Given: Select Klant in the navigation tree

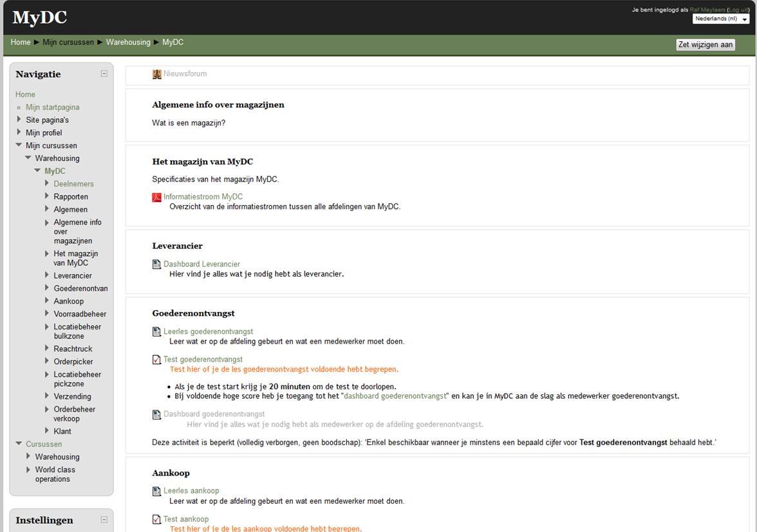Looking at the screenshot, I should (x=62, y=431).
